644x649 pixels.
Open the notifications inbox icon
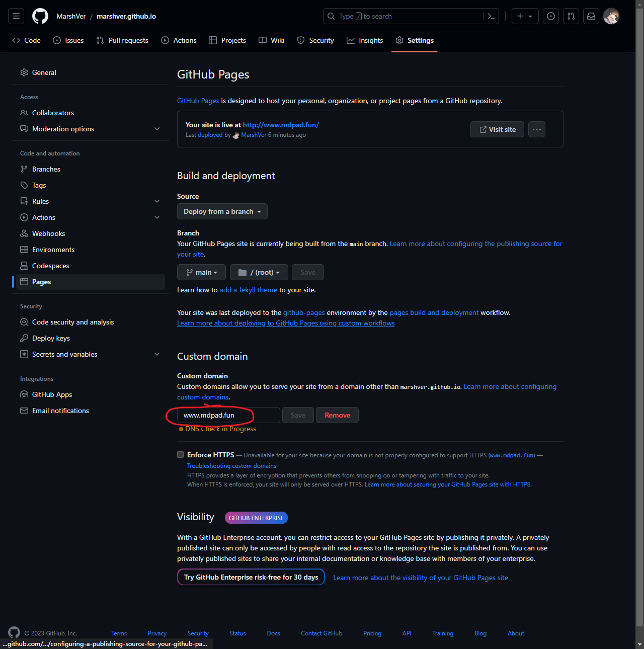[591, 16]
